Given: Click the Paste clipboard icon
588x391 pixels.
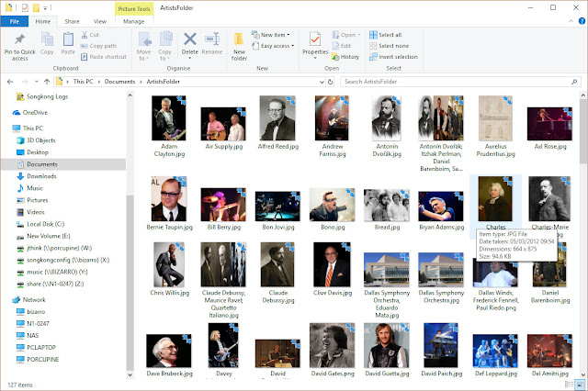Looking at the screenshot, I should click(x=68, y=39).
